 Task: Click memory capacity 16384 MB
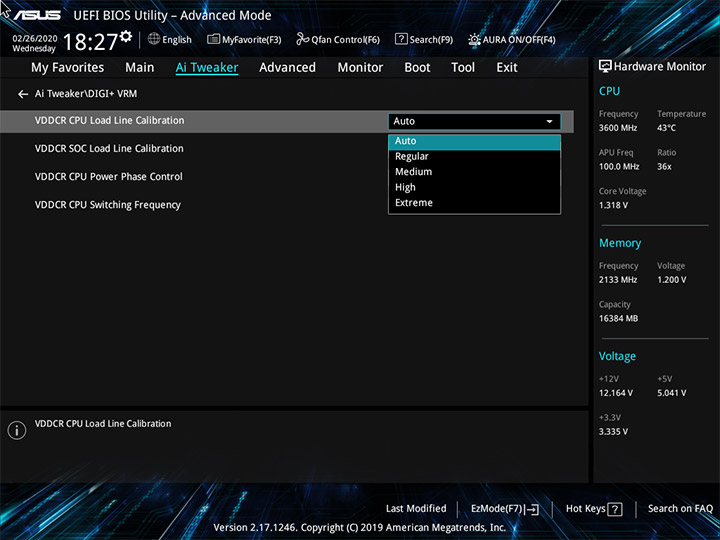[618, 319]
